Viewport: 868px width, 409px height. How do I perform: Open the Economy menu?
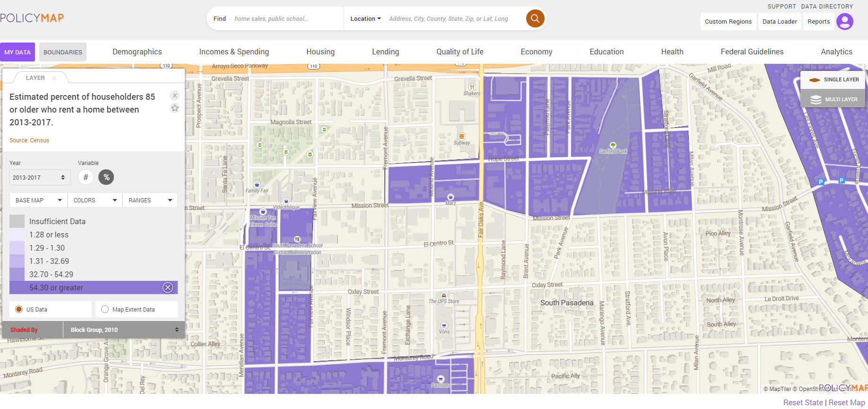point(537,52)
